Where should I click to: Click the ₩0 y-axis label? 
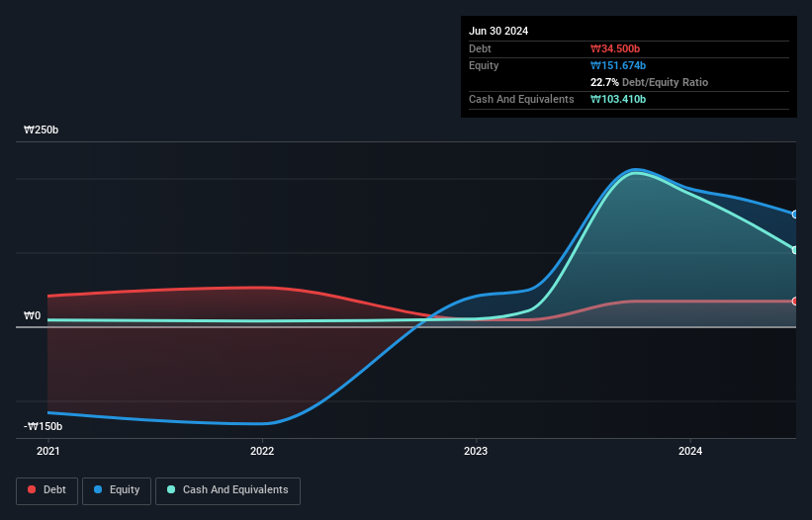pyautogui.click(x=32, y=315)
